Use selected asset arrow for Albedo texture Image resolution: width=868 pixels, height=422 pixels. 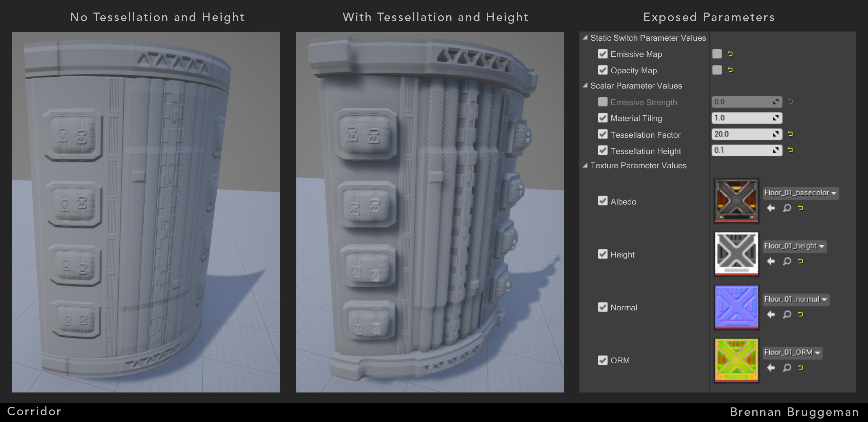coord(771,208)
